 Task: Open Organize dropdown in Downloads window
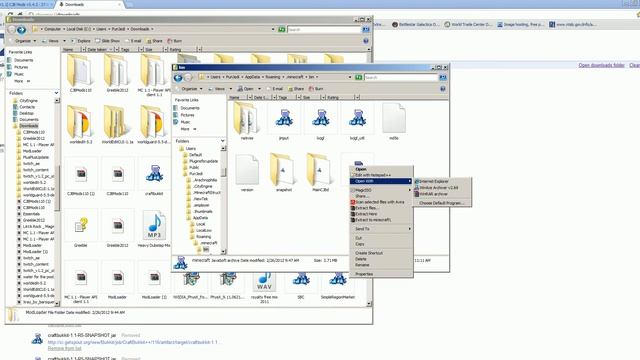click(x=23, y=41)
